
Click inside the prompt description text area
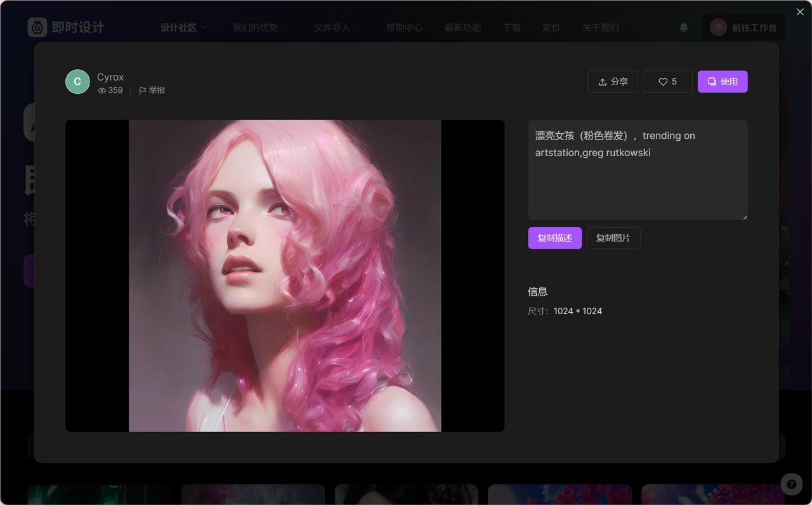tap(638, 170)
